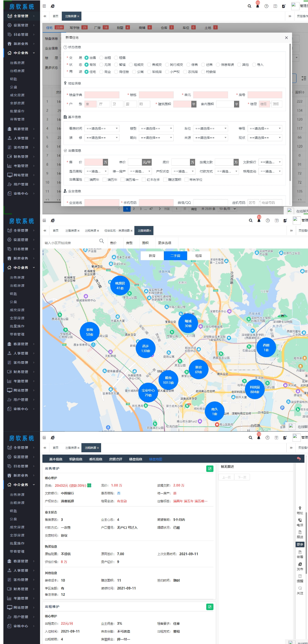Image resolution: width=308 pixels, height=644 pixels.
Task: Click the 关注 follow icon in the right toolbar
Action: pos(300,588)
